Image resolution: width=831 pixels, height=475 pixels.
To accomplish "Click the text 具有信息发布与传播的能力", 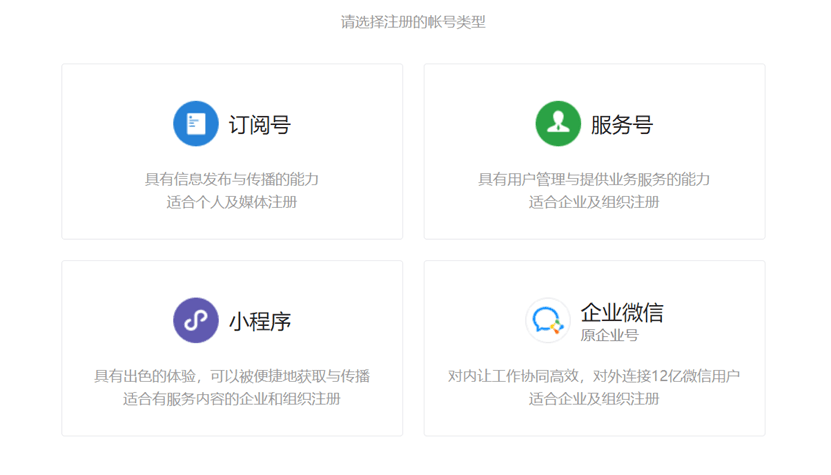I will coord(232,179).
